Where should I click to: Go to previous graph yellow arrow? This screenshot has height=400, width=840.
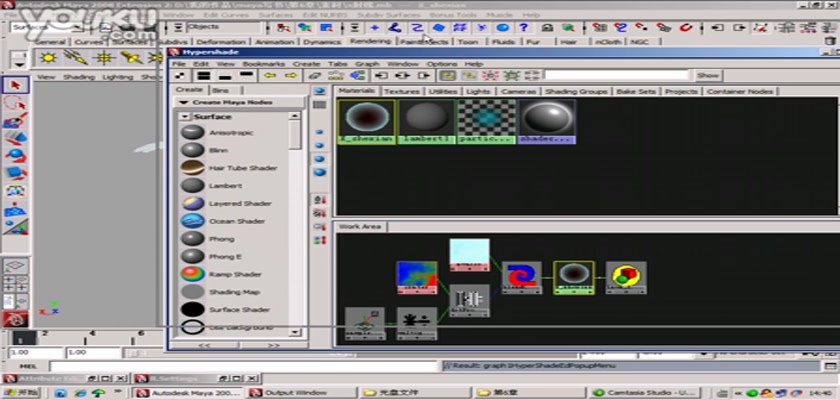pos(271,76)
